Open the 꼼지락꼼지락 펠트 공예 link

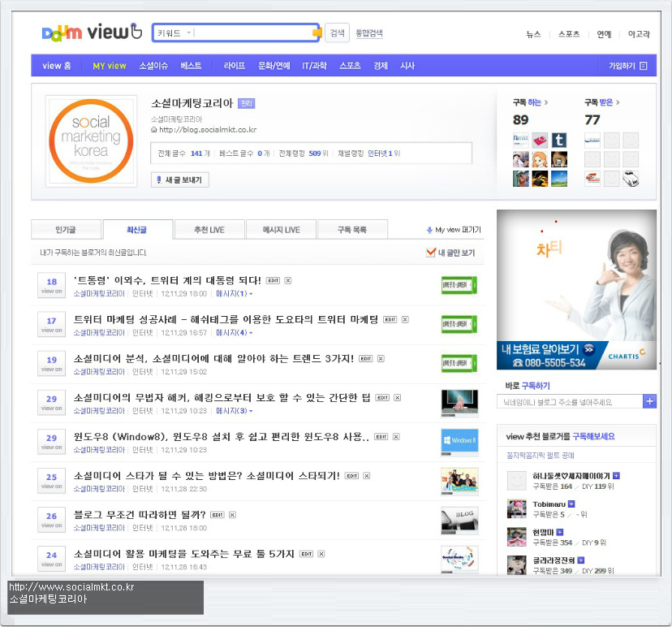[x=540, y=456]
